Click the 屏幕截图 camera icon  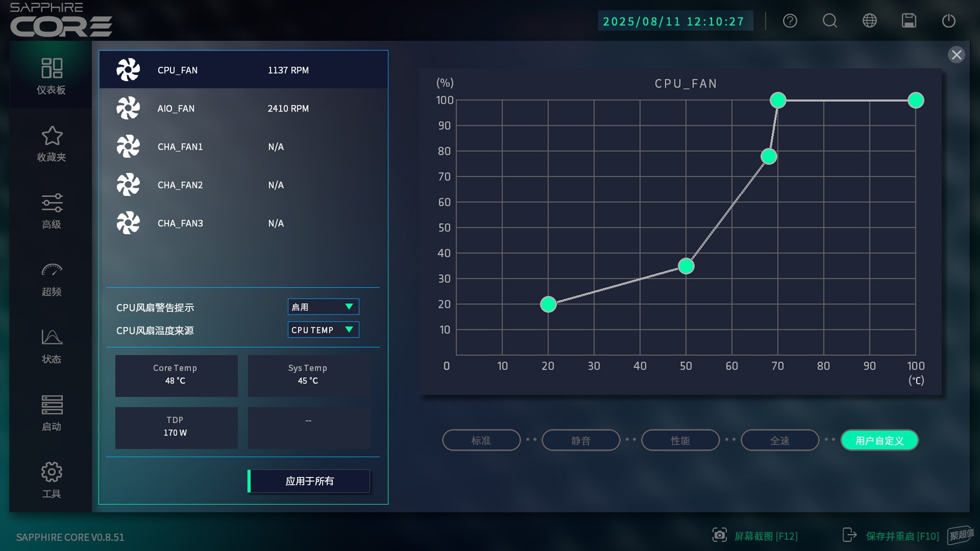click(719, 535)
